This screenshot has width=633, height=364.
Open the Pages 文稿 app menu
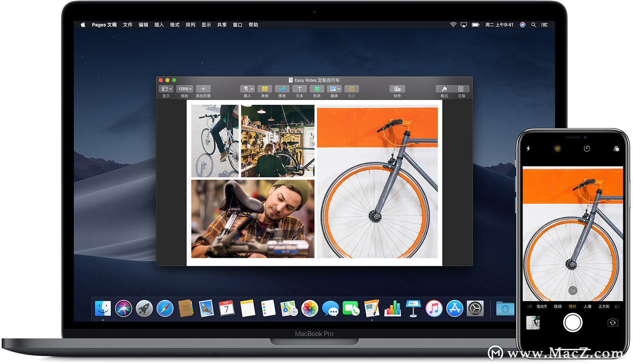point(104,25)
